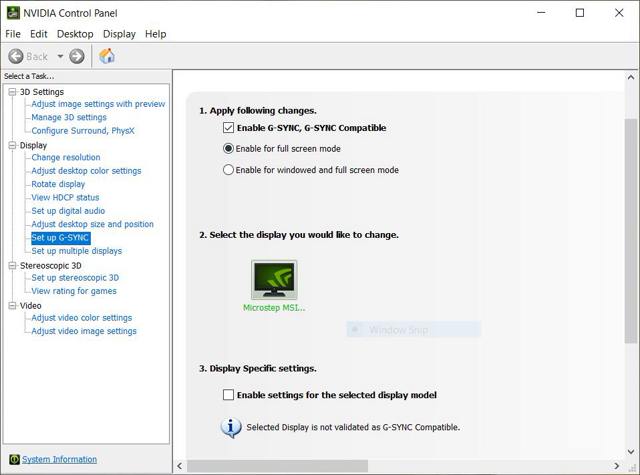Minimize the NVIDIA Control Panel window
Screen dimensions: 640x475
click(x=541, y=13)
